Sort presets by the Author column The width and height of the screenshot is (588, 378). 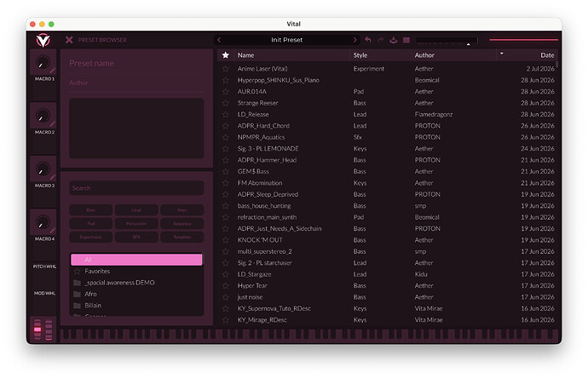click(x=424, y=55)
